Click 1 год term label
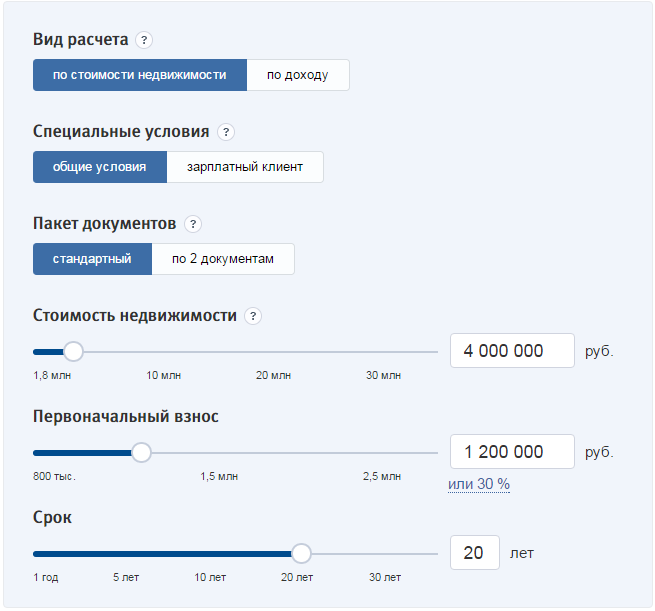The width and height of the screenshot is (655, 611). pyautogui.click(x=46, y=578)
